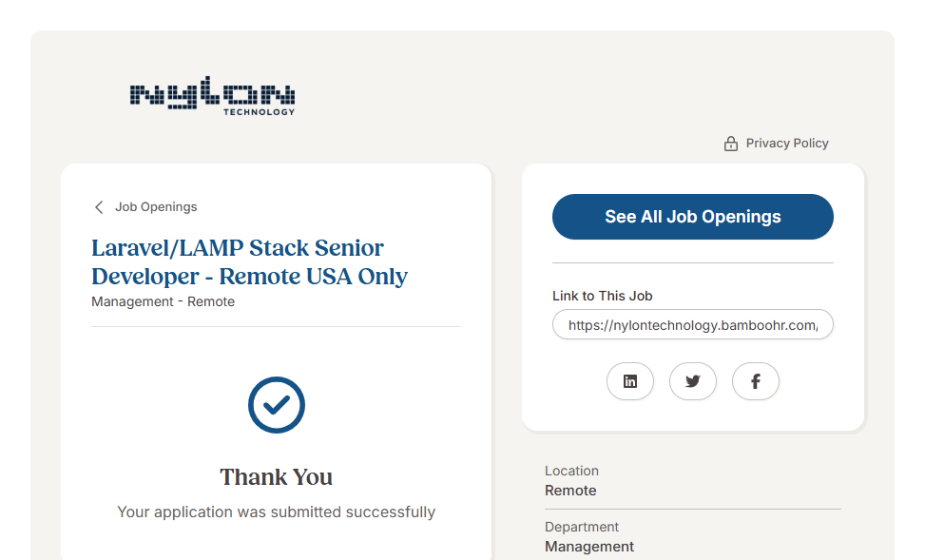Click the Link to This Job label
The height and width of the screenshot is (560, 925).
[602, 296]
